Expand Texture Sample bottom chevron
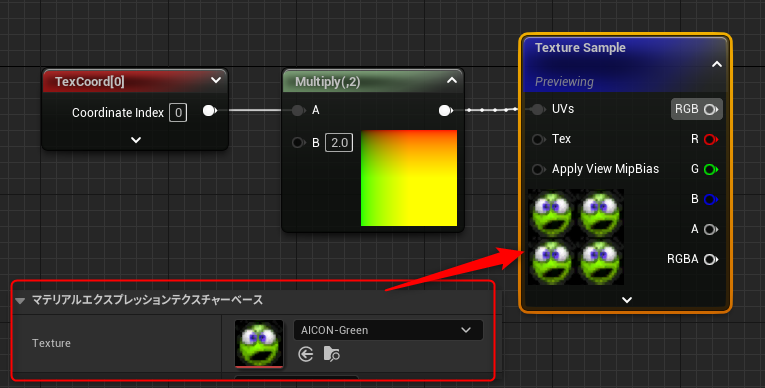Image resolution: width=765 pixels, height=388 pixels. pos(627,300)
